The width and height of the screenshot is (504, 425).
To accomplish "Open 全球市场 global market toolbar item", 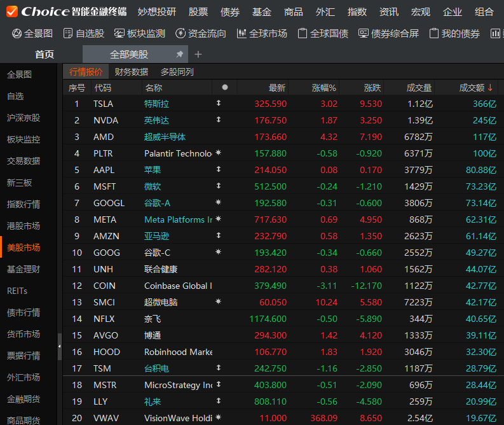I will [262, 34].
